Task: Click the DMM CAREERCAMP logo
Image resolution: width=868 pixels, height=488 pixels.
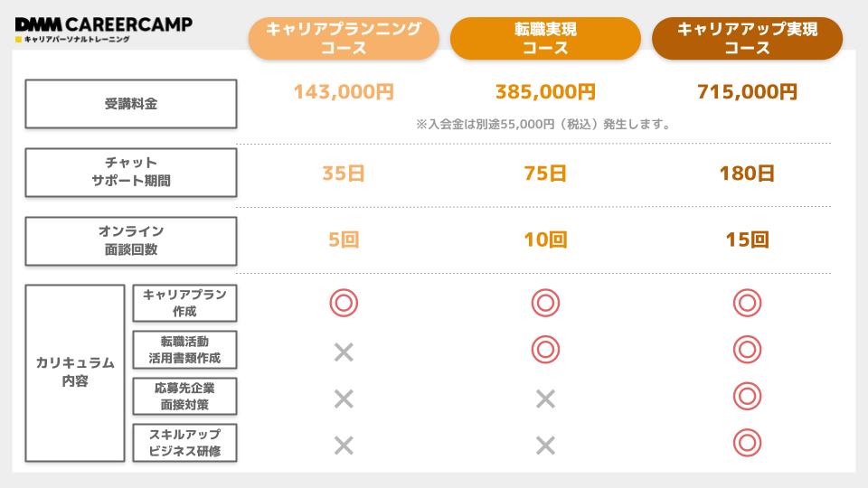Action: pyautogui.click(x=104, y=29)
